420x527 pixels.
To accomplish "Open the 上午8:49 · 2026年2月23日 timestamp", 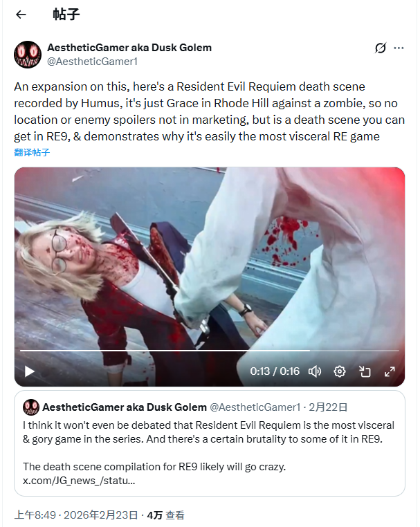I will 76,515.
